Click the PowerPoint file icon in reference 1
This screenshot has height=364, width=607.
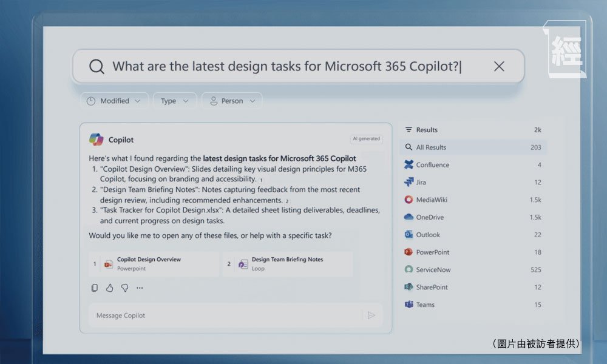tap(109, 264)
